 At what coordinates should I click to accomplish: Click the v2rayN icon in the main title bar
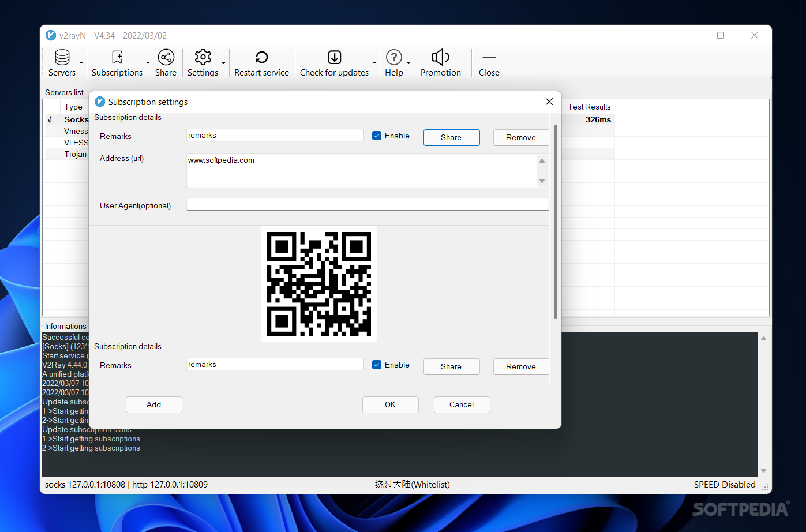[51, 35]
